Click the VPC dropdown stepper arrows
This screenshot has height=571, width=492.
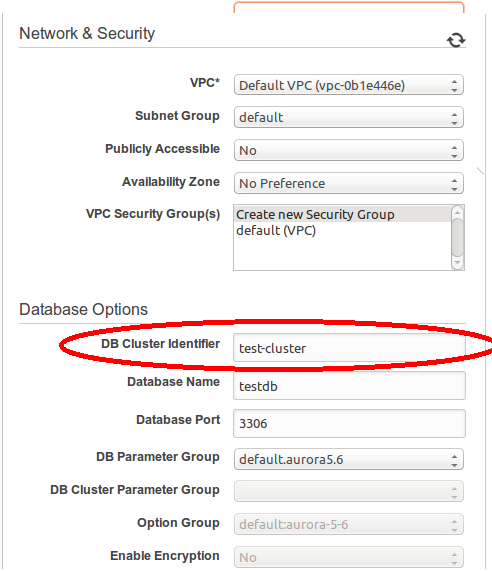click(x=454, y=86)
